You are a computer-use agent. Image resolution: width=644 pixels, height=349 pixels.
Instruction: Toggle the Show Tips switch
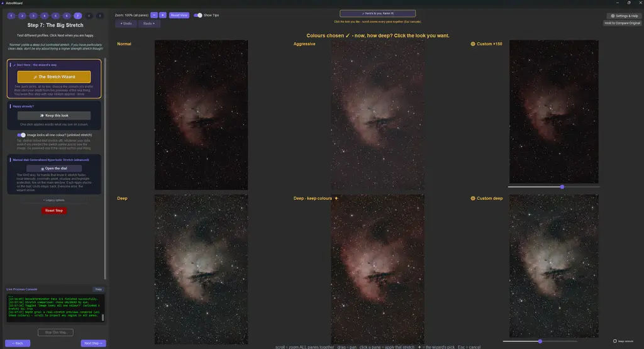point(198,15)
